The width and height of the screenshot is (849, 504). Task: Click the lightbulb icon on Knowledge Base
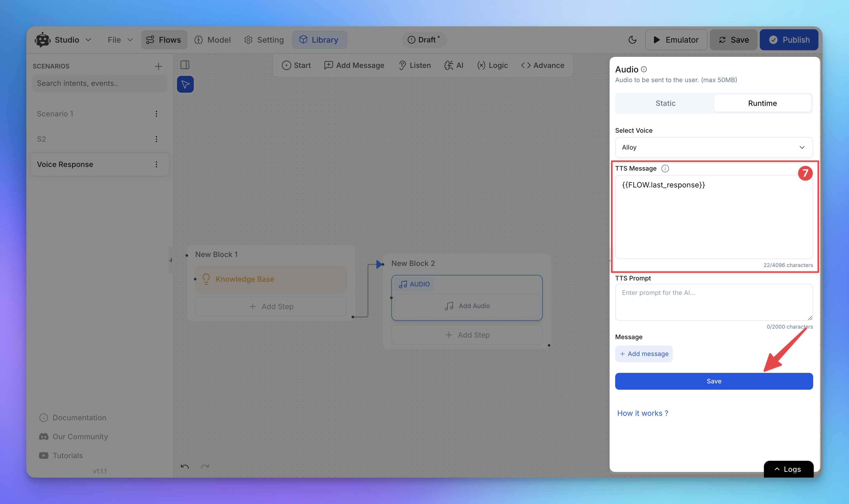(x=206, y=279)
